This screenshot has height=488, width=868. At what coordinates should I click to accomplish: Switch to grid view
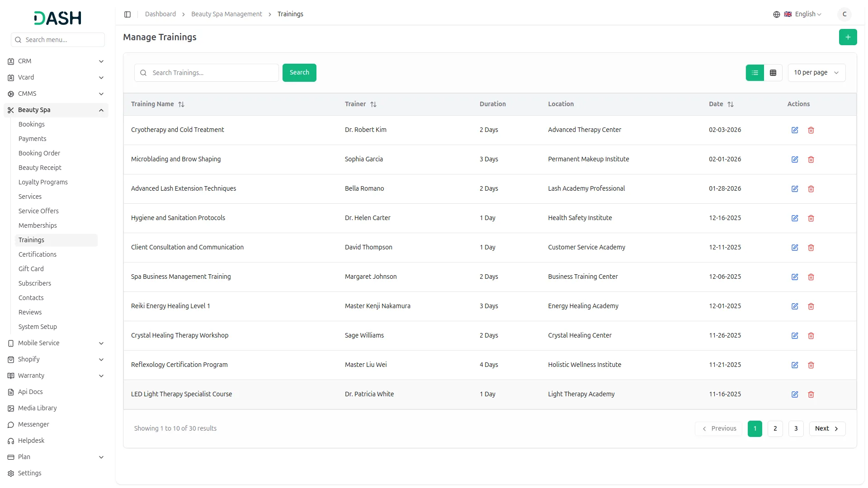773,73
